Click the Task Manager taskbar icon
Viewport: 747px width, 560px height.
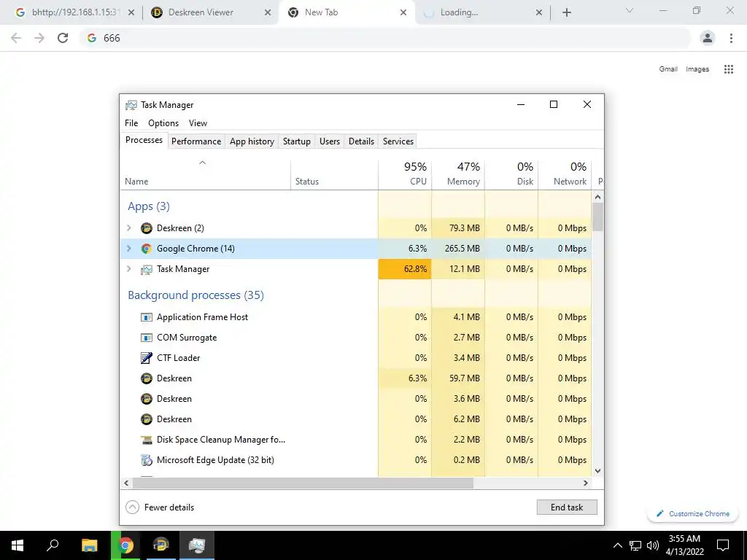197,545
